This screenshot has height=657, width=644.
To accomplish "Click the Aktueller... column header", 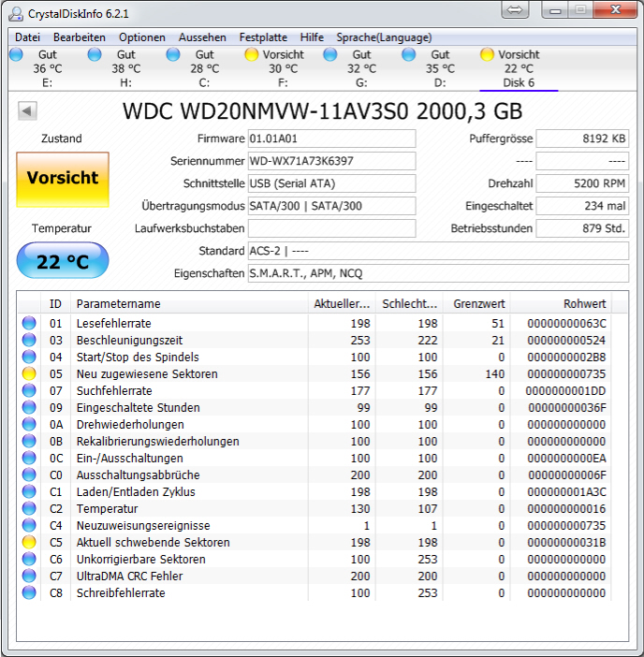I will [x=342, y=304].
